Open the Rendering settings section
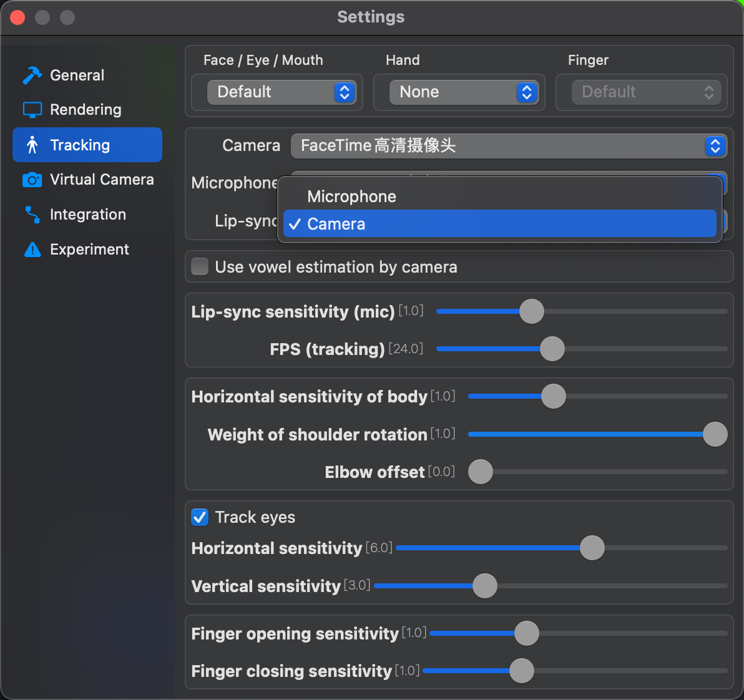The height and width of the screenshot is (700, 744). [x=86, y=110]
